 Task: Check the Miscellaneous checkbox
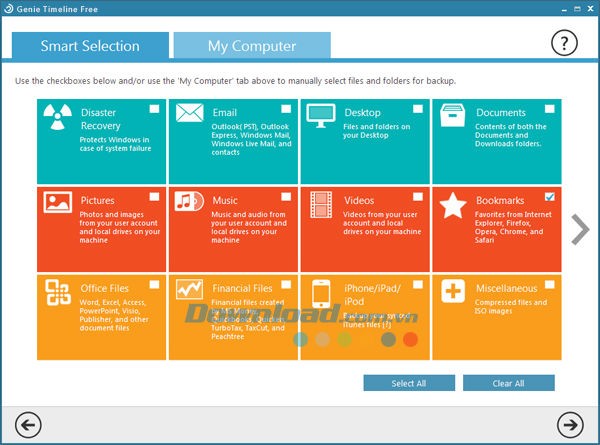point(550,285)
